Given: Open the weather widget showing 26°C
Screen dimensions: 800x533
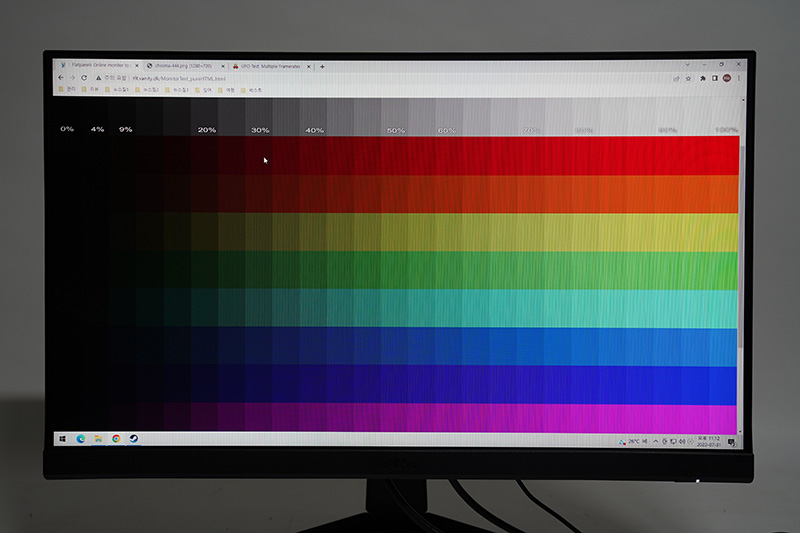Looking at the screenshot, I should [x=633, y=442].
